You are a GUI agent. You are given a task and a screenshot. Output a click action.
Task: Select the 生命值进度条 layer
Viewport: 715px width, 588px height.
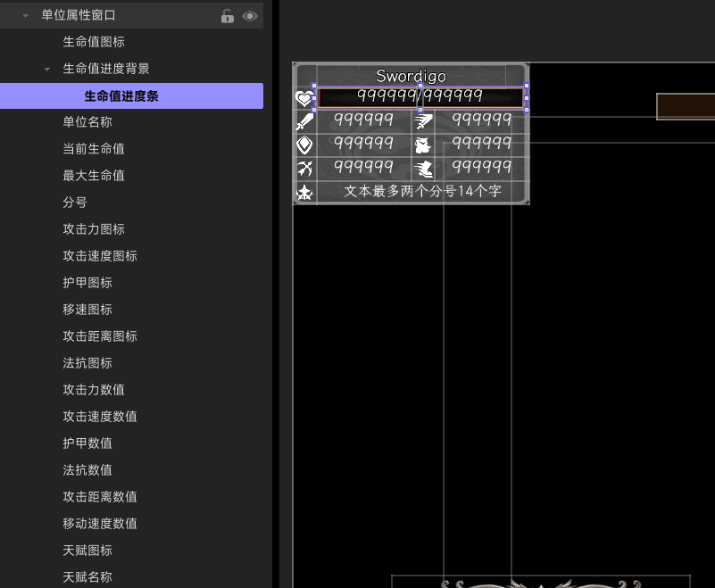(131, 95)
